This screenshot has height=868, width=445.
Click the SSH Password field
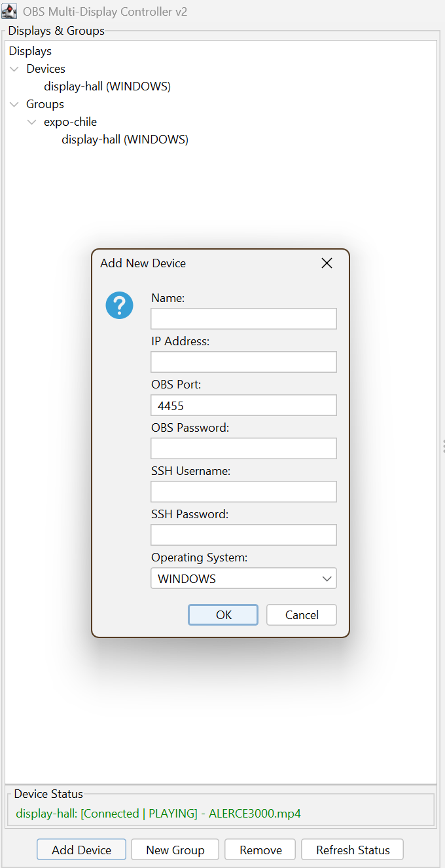pos(243,535)
